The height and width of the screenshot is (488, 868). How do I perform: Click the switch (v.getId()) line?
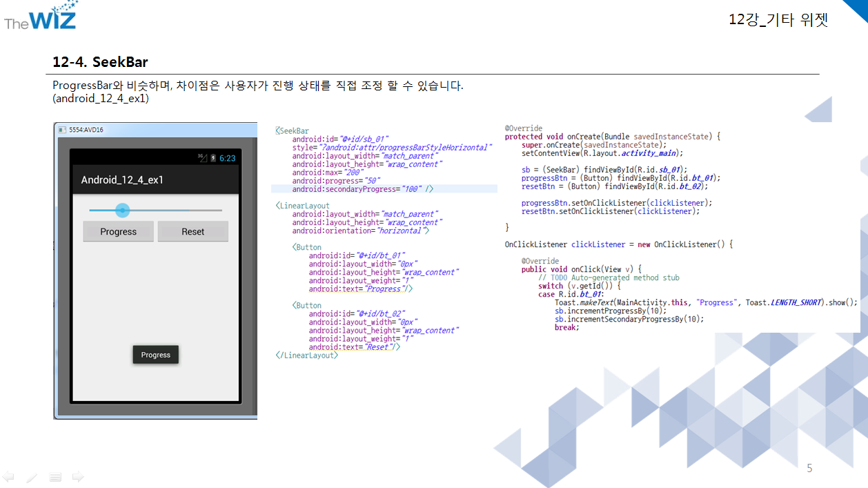[580, 286]
